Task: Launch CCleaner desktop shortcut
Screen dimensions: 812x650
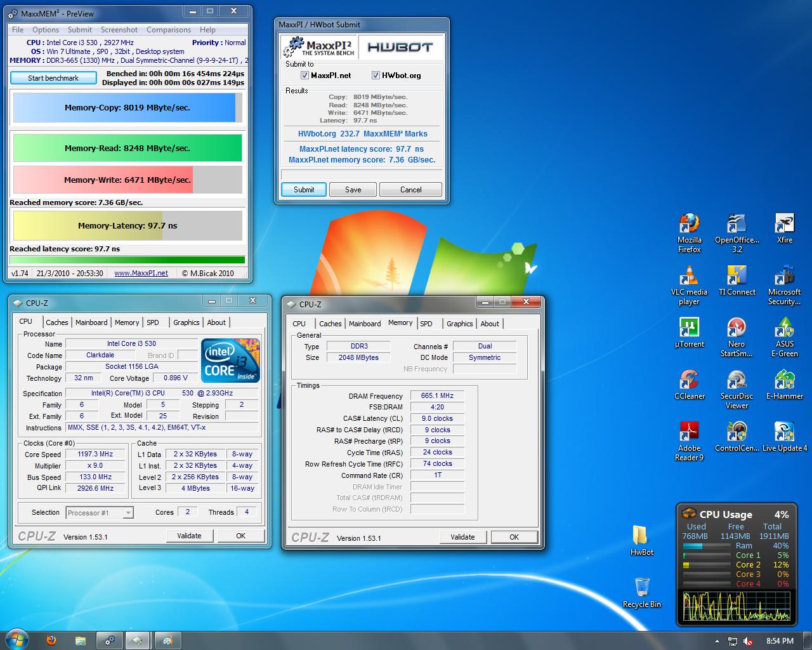Action: [689, 385]
